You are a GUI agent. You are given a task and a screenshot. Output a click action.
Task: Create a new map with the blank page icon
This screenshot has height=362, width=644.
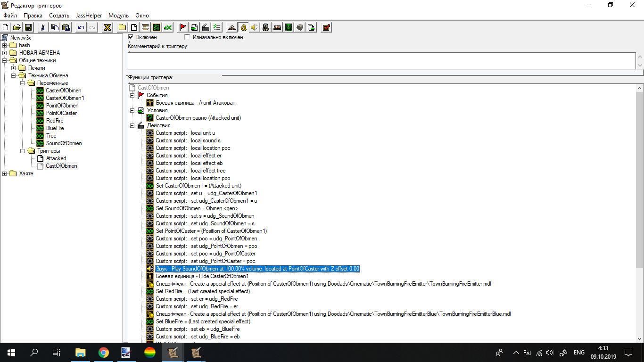[6, 27]
